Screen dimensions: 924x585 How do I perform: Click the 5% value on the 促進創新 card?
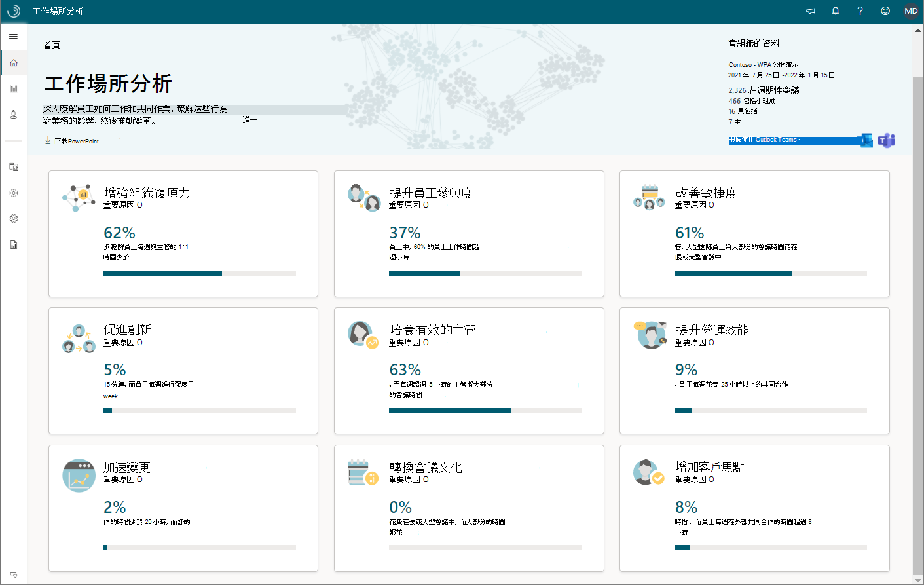coord(115,370)
